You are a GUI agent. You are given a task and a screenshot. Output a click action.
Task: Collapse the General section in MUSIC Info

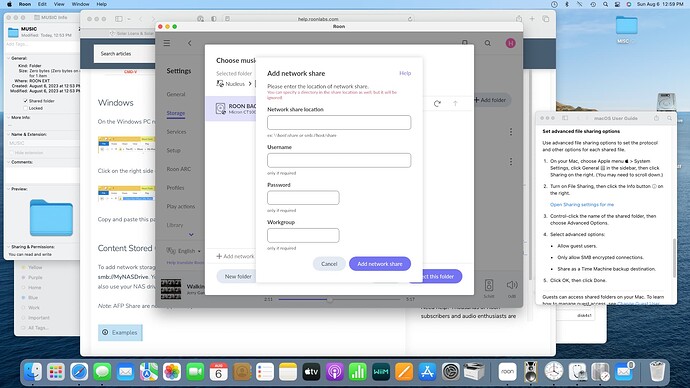click(x=8, y=58)
